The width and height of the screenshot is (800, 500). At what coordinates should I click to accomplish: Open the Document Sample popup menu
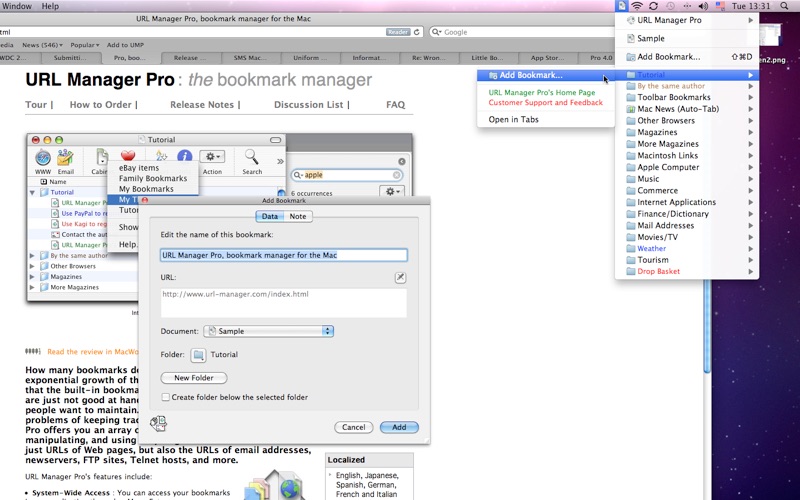[x=268, y=331]
